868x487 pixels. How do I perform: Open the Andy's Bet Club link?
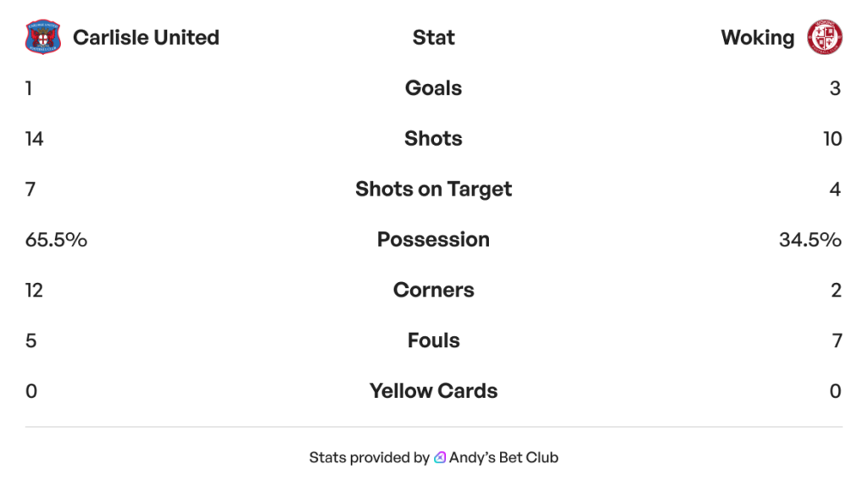pyautogui.click(x=504, y=457)
